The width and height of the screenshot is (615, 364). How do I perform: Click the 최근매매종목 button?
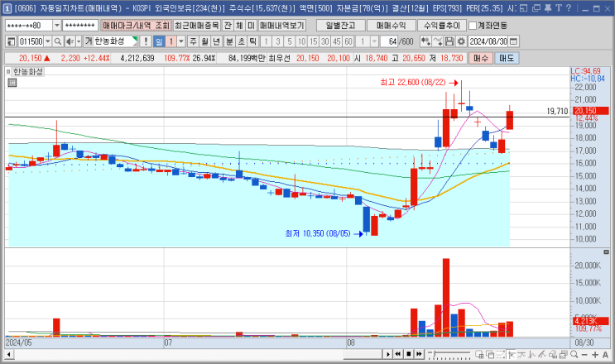pyautogui.click(x=196, y=26)
